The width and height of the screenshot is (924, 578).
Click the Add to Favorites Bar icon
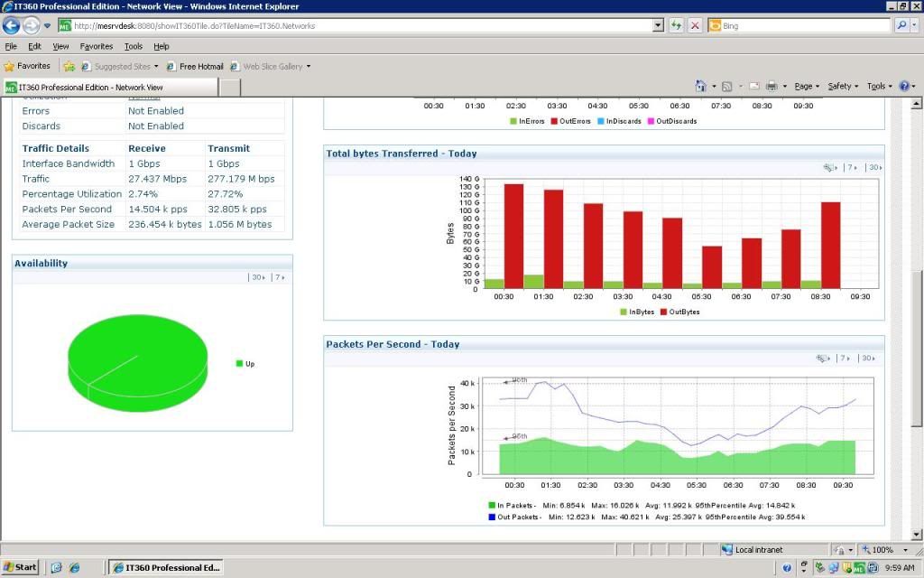tap(69, 66)
